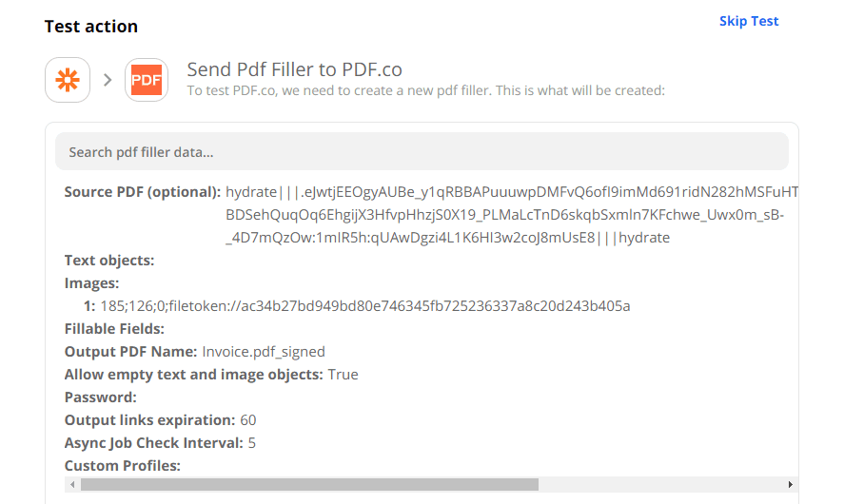The height and width of the screenshot is (504, 844).
Task: Click the Images field label
Action: coord(92,283)
